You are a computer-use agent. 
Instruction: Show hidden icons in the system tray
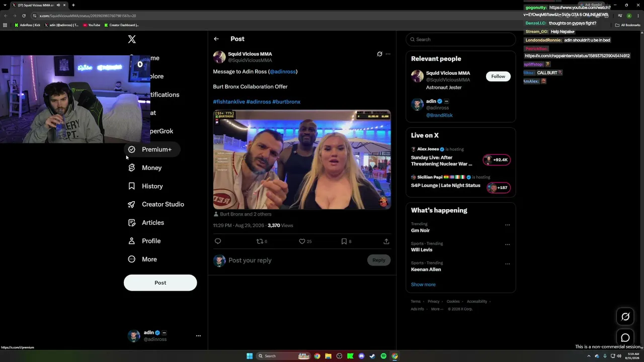click(x=589, y=356)
